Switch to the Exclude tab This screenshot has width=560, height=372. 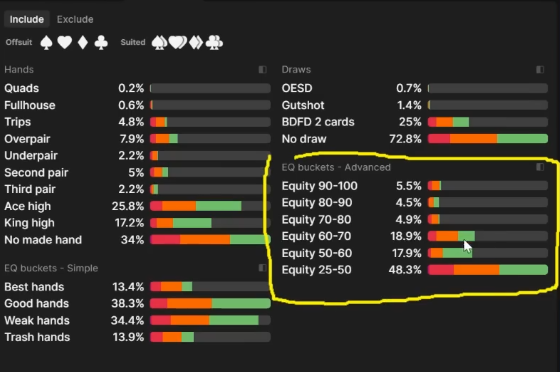[75, 19]
